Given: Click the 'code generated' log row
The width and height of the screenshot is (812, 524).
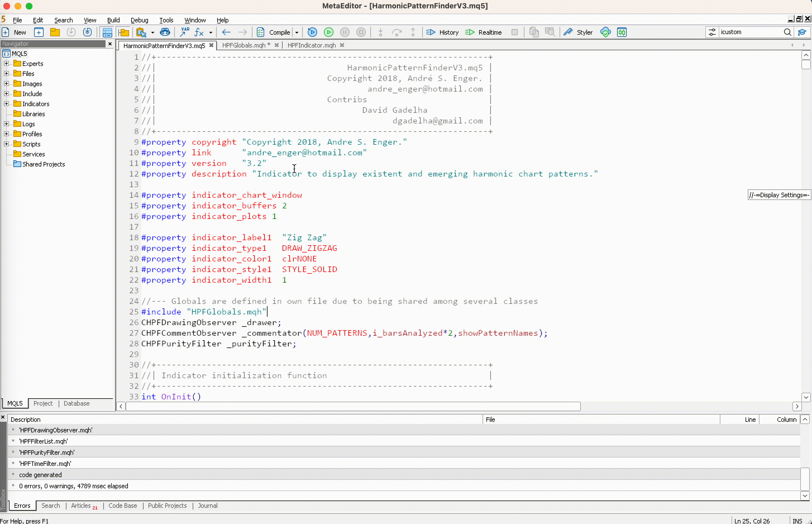Looking at the screenshot, I should click(x=404, y=475).
